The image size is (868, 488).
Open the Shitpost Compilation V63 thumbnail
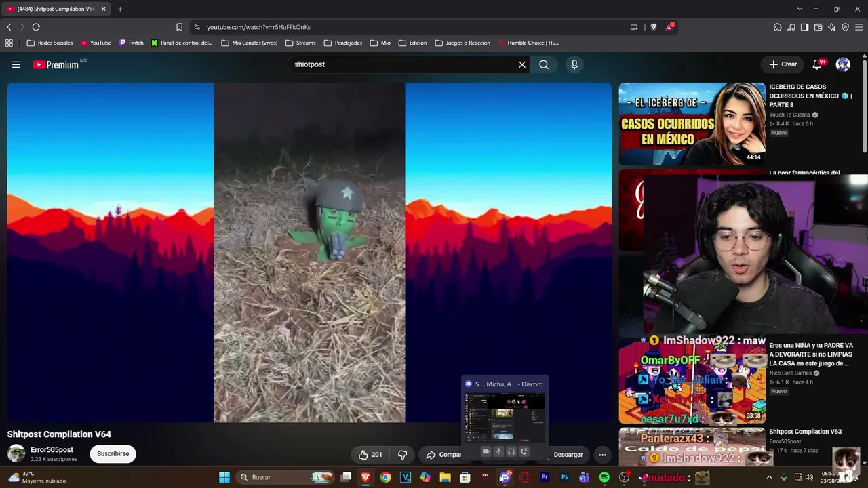(x=692, y=446)
